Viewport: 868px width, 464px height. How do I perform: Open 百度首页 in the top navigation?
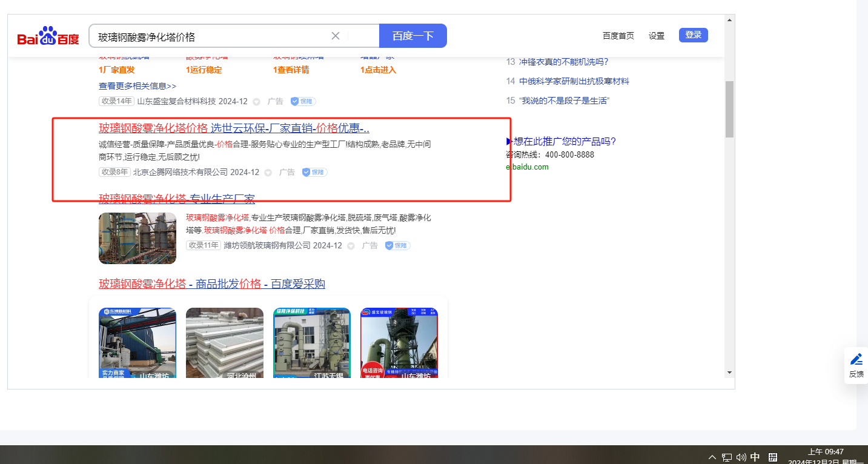pyautogui.click(x=618, y=36)
